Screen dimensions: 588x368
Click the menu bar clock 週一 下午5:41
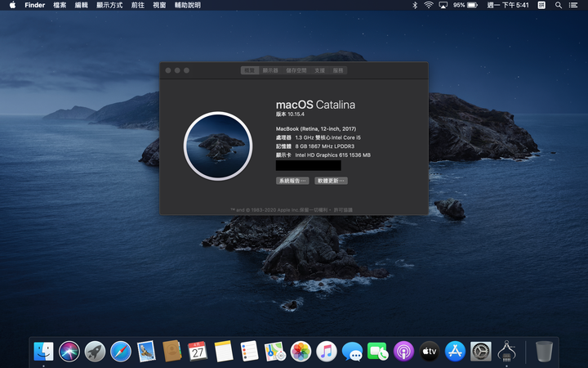[x=508, y=5]
